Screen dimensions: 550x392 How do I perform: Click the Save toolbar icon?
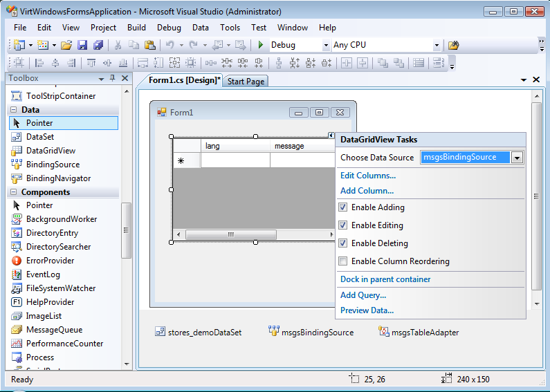[x=82, y=46]
